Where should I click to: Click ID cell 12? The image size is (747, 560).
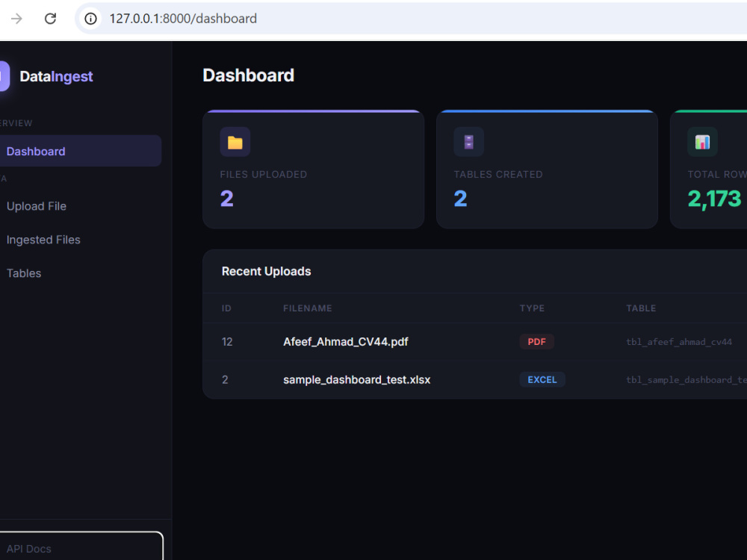[227, 341]
